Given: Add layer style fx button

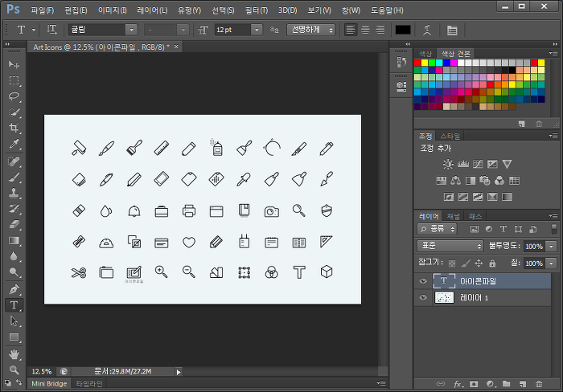Looking at the screenshot, I should click(x=458, y=384).
